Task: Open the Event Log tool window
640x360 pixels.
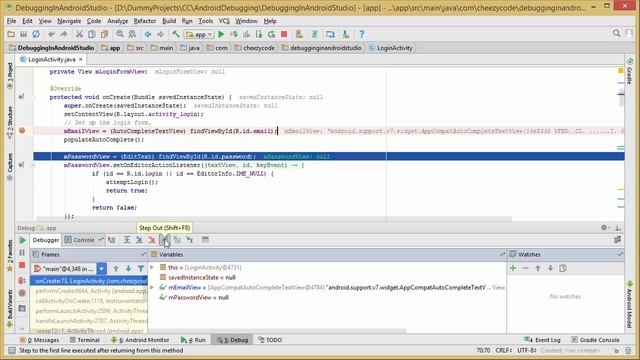Action: pyautogui.click(x=543, y=340)
